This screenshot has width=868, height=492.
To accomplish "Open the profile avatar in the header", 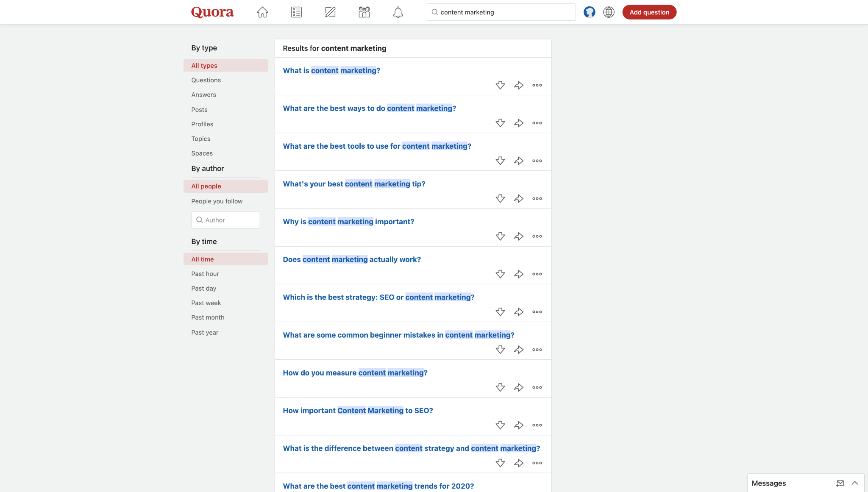I will coord(589,12).
